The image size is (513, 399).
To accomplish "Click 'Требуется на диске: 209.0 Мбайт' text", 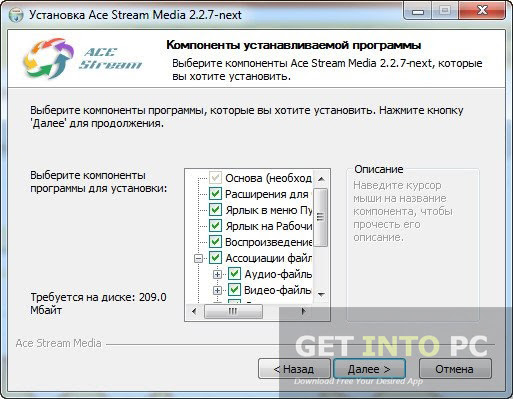I will (98, 303).
